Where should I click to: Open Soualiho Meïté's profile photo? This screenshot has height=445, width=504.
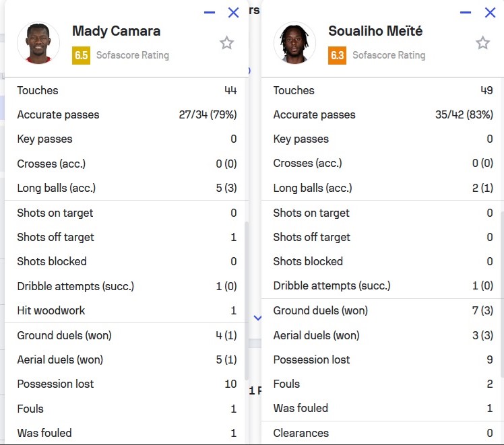pyautogui.click(x=294, y=43)
